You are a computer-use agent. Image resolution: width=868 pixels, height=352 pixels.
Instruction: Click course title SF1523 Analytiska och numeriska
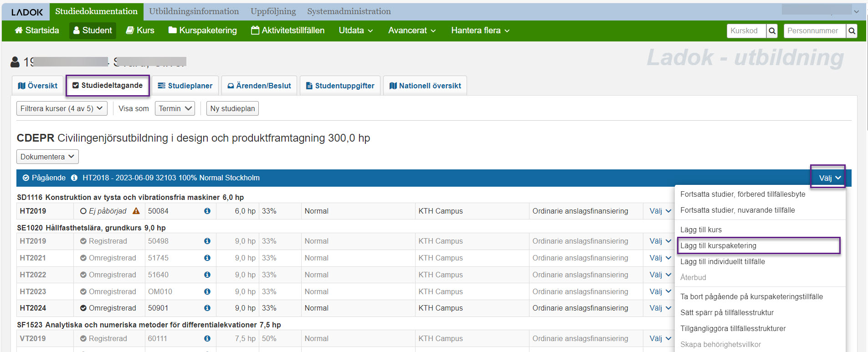(149, 325)
